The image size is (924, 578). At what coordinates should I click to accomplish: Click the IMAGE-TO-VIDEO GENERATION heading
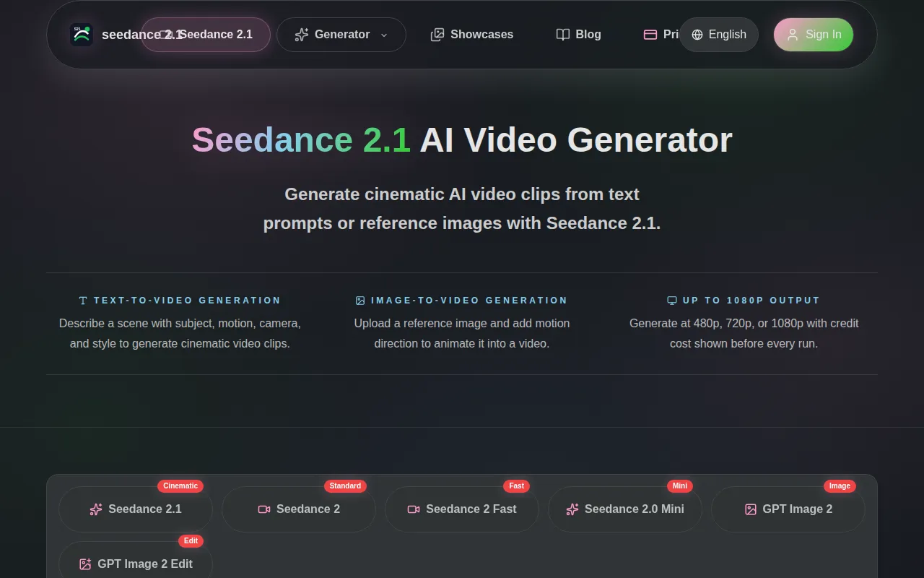(x=469, y=301)
